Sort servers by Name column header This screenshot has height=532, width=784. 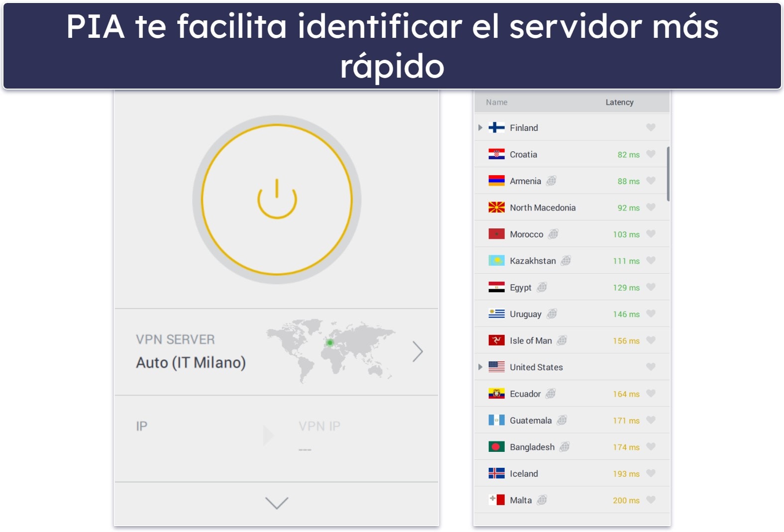point(497,102)
